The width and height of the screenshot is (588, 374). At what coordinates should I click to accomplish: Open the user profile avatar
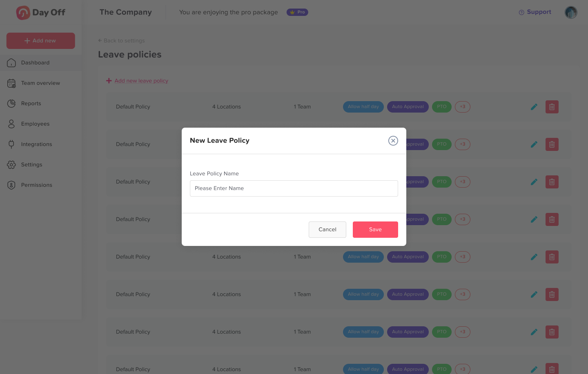tap(570, 13)
